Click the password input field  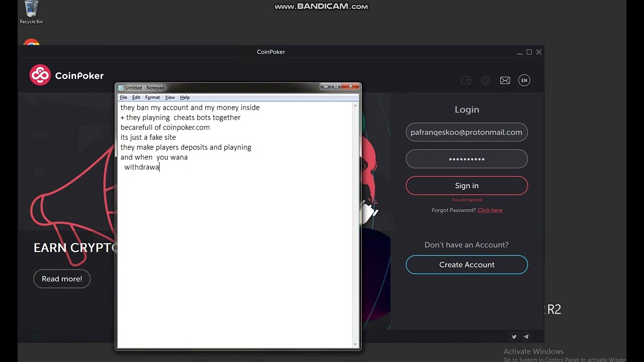[467, 159]
